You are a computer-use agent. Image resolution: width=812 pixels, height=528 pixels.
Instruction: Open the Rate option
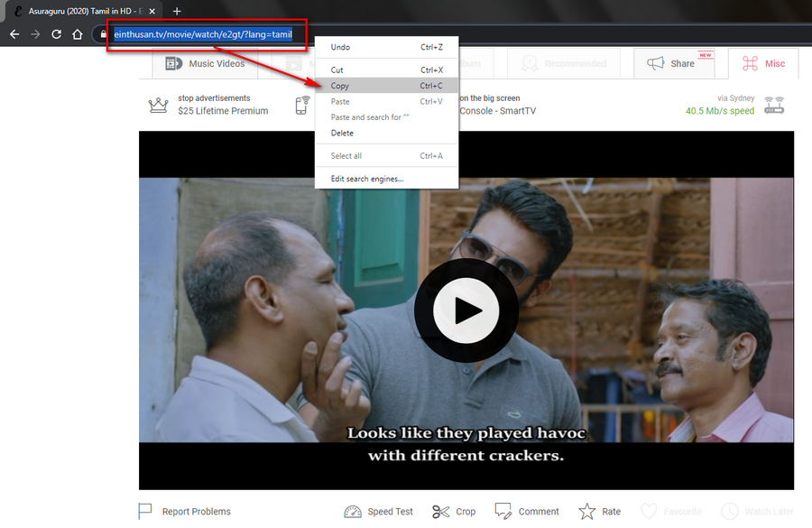(611, 512)
